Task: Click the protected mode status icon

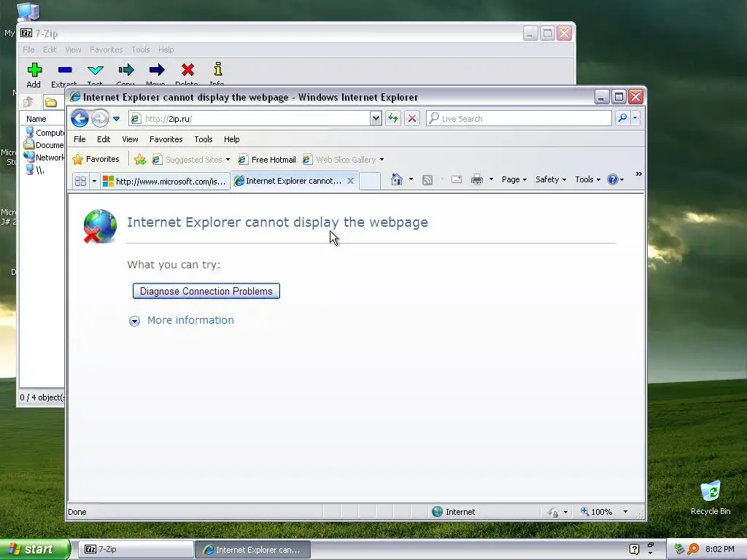Action: click(x=553, y=513)
